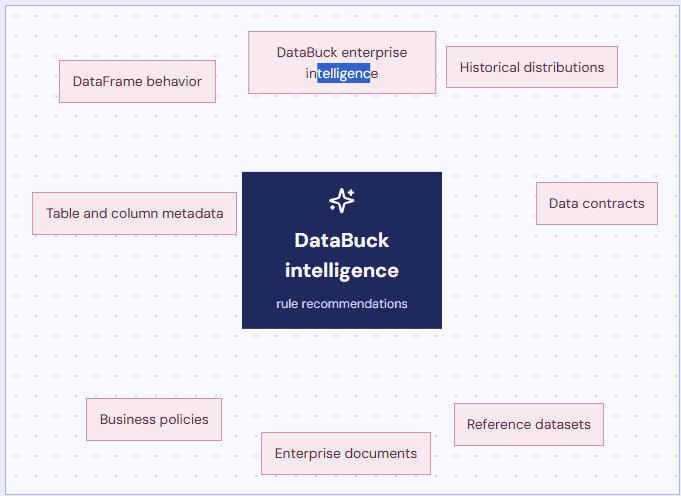
Task: Click the Business policies box
Action: [154, 420]
